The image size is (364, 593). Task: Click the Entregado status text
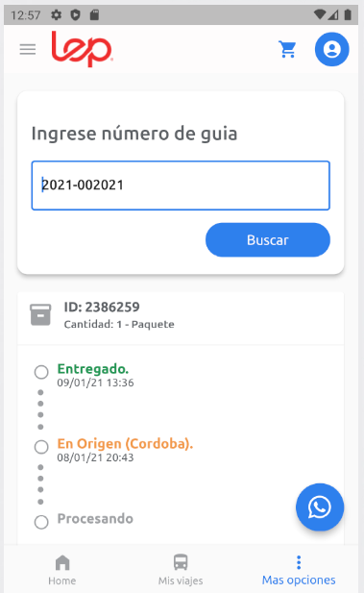pyautogui.click(x=93, y=369)
